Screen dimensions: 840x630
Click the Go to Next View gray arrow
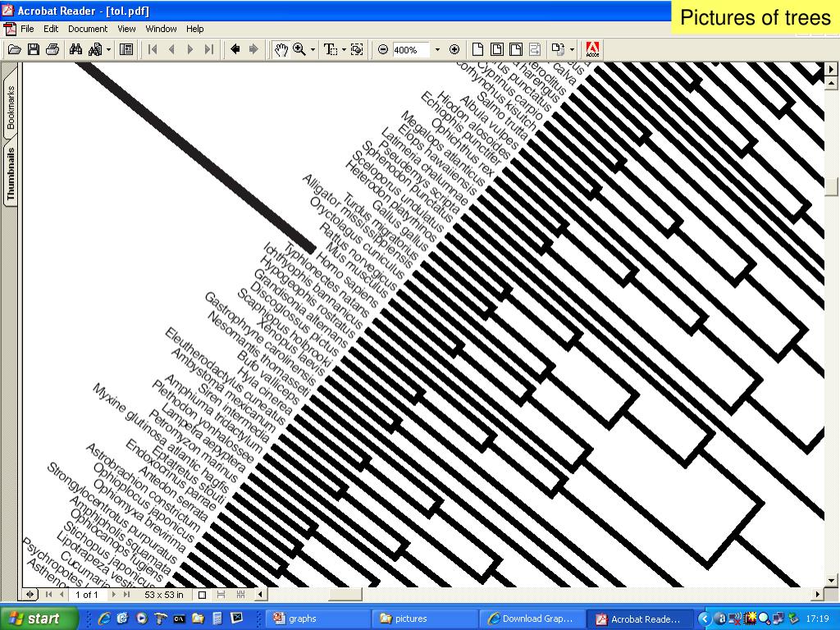click(x=253, y=50)
